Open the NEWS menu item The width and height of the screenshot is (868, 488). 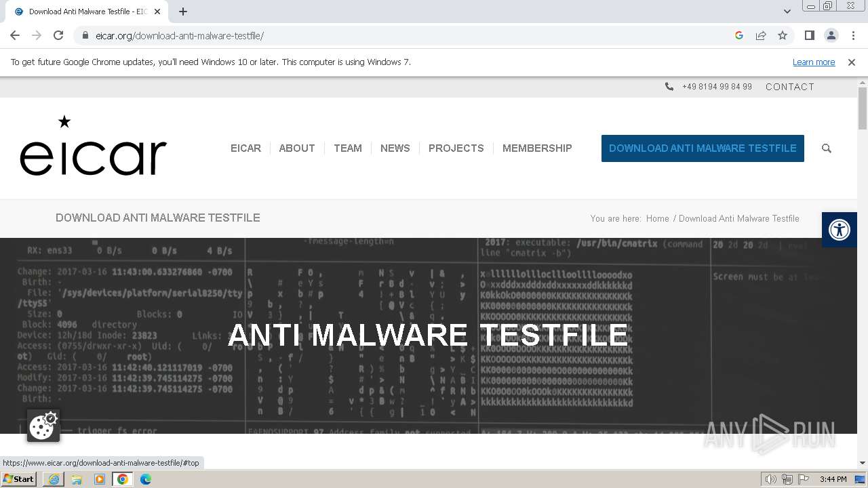pyautogui.click(x=395, y=148)
